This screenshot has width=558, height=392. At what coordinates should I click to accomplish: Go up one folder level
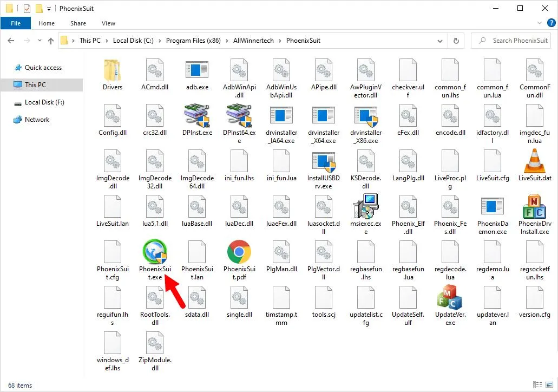(x=51, y=41)
